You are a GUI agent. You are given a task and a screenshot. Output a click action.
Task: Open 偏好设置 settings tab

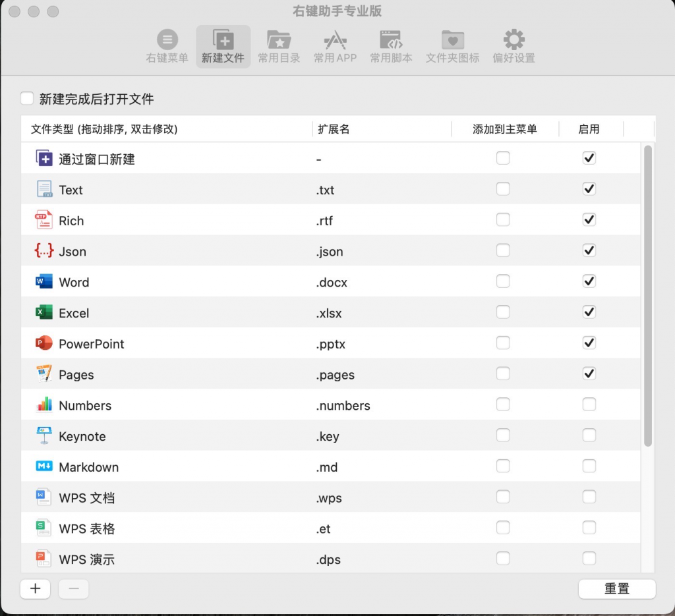pyautogui.click(x=513, y=44)
